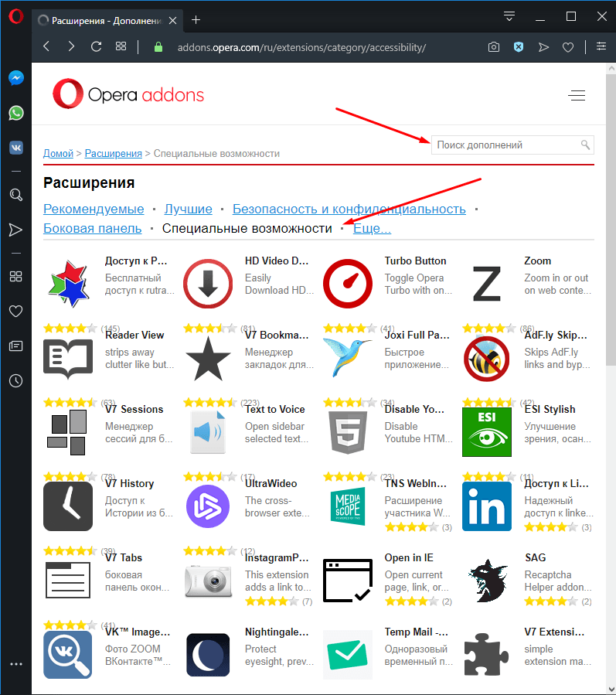
Task: Open sidebar search magnifier
Action: point(16,195)
